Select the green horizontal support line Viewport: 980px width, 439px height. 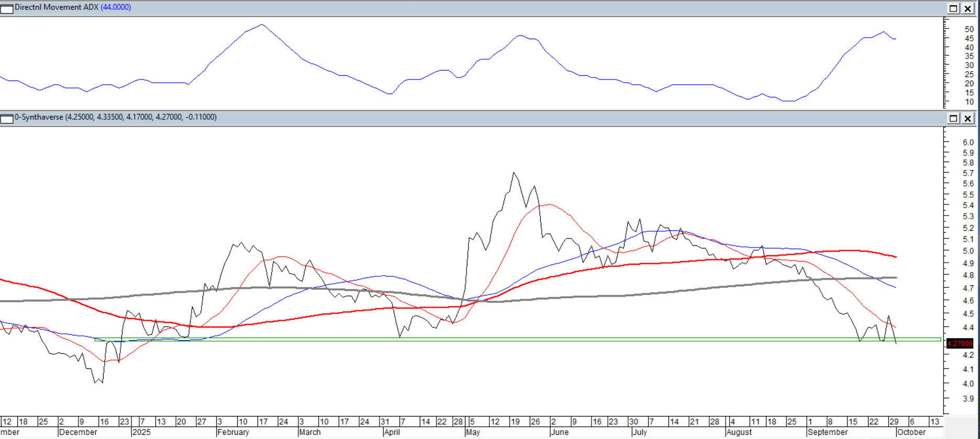pos(524,340)
